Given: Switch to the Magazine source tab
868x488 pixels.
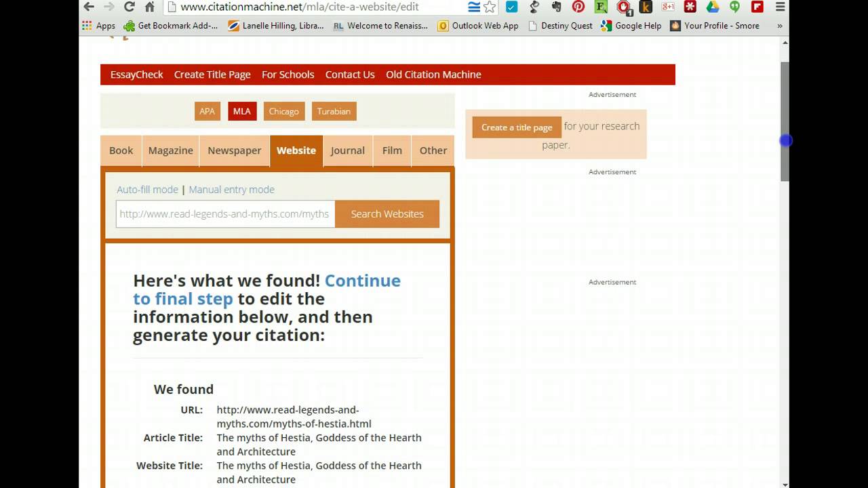Looking at the screenshot, I should click(x=171, y=150).
